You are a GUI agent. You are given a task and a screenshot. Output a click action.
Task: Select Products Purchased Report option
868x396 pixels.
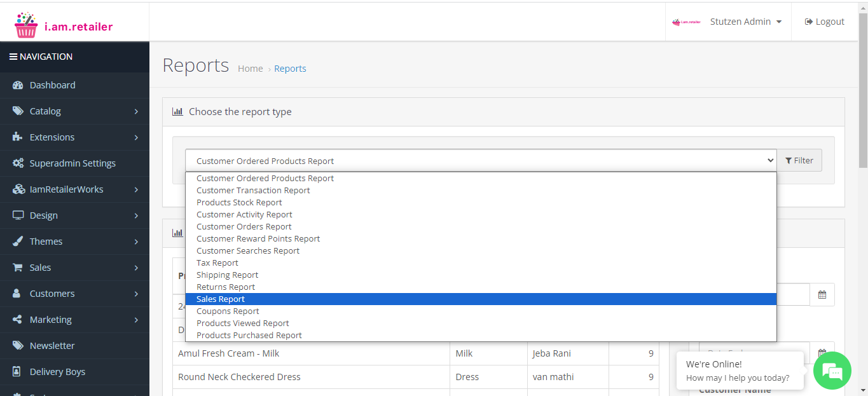481,336
